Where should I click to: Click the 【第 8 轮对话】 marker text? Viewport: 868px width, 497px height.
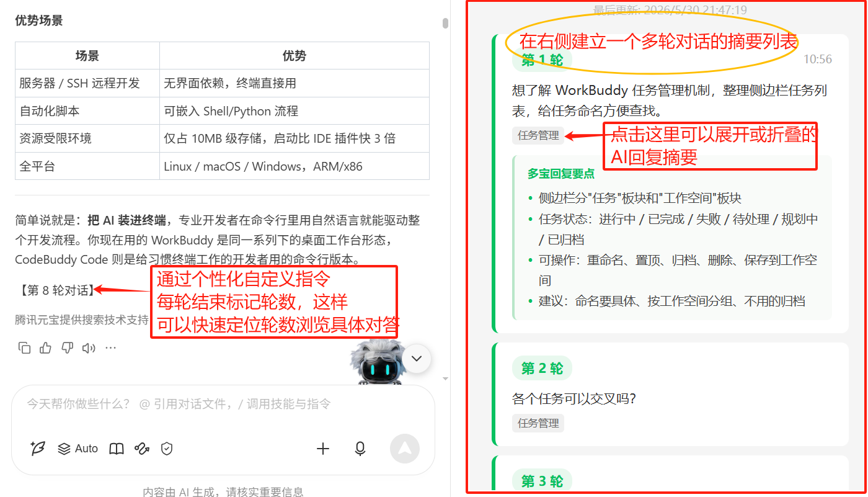[56, 290]
